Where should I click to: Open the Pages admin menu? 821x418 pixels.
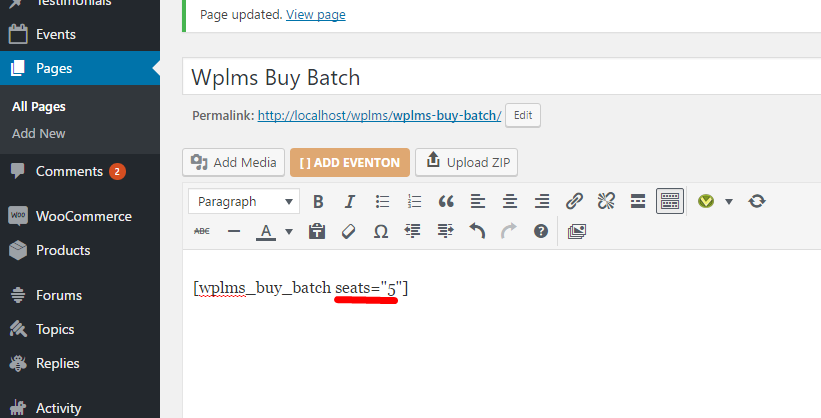(x=80, y=68)
